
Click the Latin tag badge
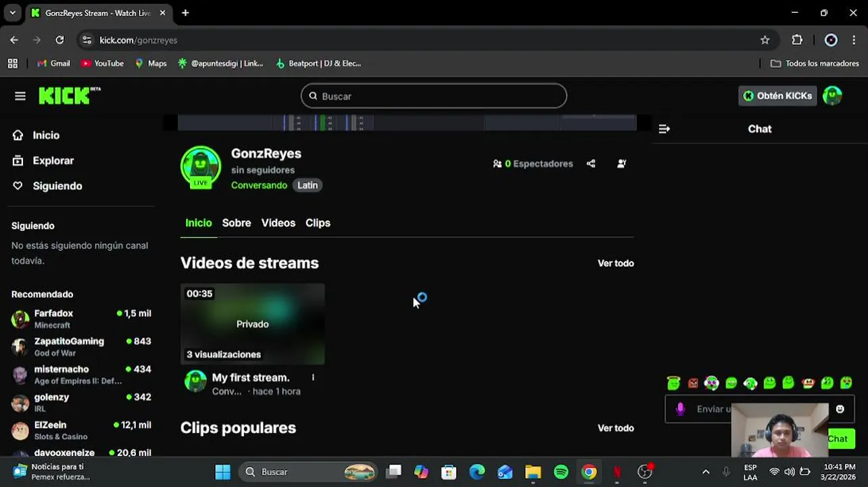[308, 185]
